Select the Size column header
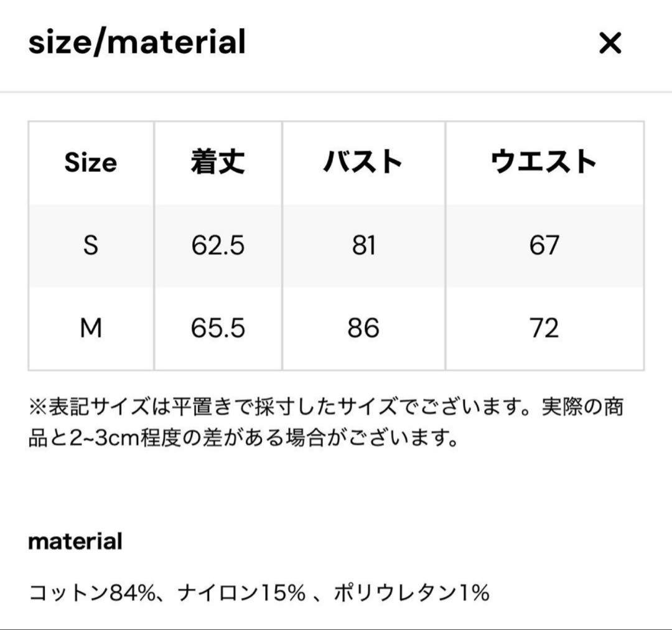The width and height of the screenshot is (672, 630). click(x=91, y=162)
